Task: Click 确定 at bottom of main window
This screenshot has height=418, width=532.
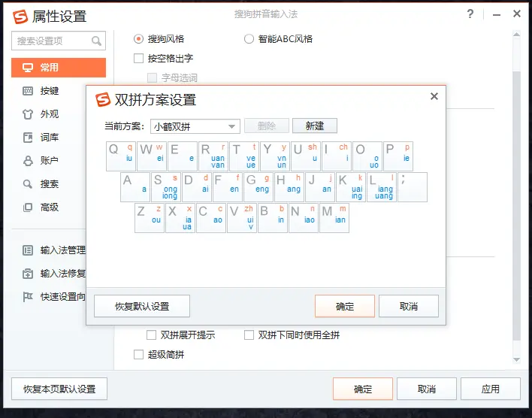Action: (x=363, y=389)
